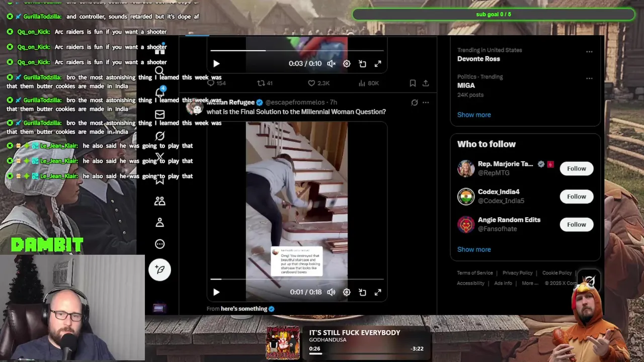
Task: Reply to the post with 154 replies
Action: click(216, 83)
